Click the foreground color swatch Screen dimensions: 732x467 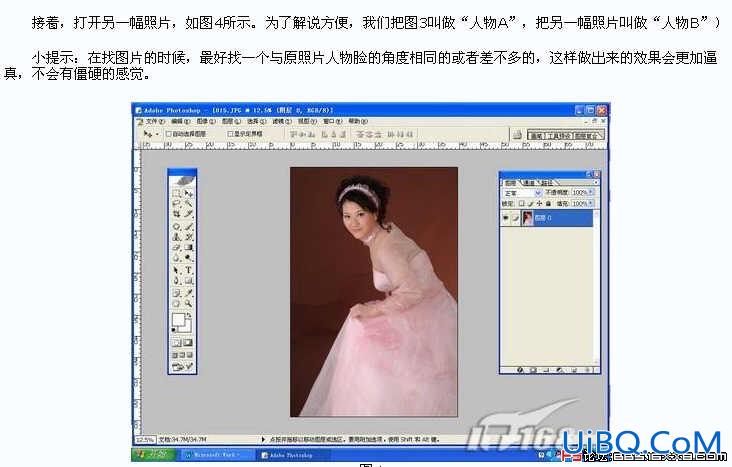click(x=178, y=319)
